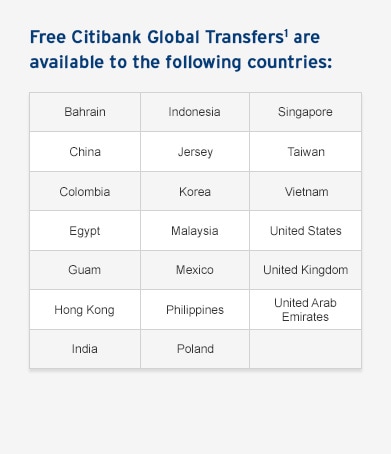This screenshot has width=391, height=454.
Task: Click Singapore in the table
Action: [306, 112]
